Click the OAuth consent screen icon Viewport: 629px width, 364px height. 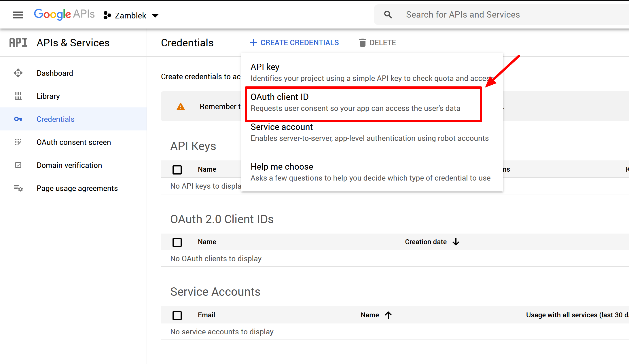click(18, 142)
